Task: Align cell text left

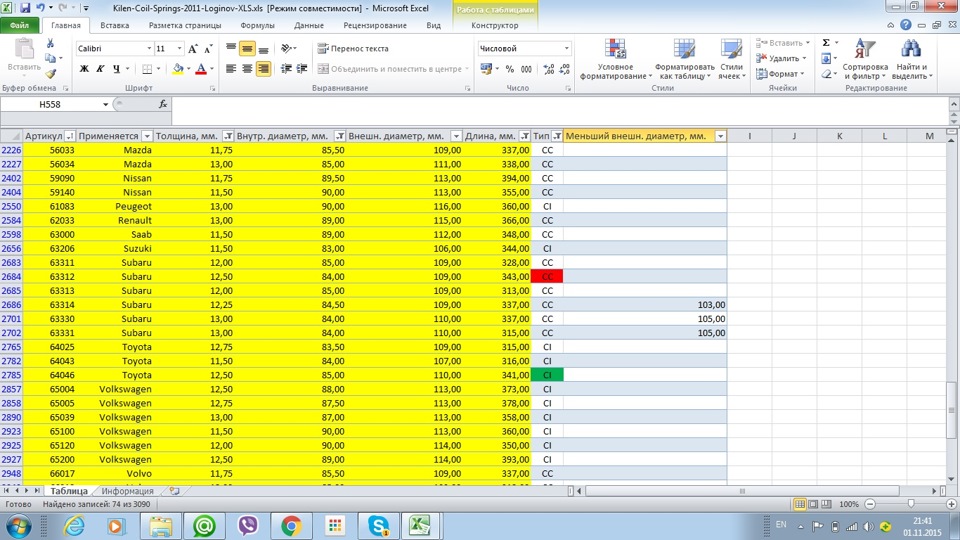Action: click(231, 69)
